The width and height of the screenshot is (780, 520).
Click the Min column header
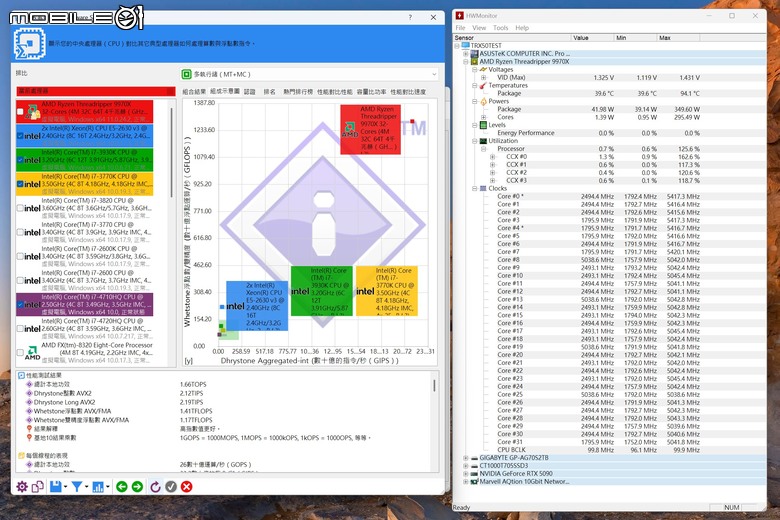coord(635,38)
